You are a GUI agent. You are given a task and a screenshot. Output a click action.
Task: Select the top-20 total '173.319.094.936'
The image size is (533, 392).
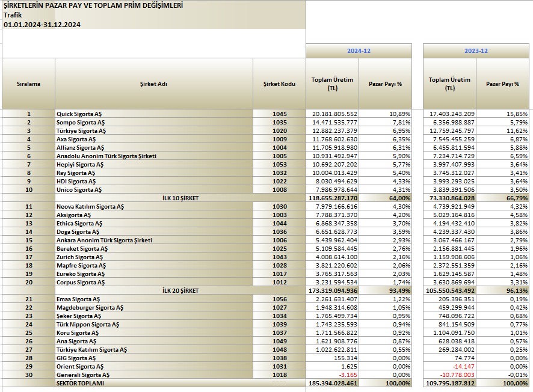[333, 291]
